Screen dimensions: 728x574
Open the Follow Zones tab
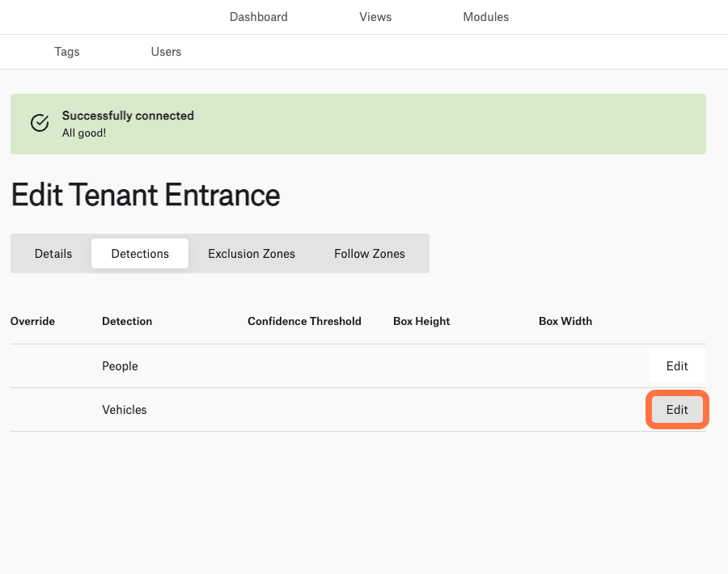tap(370, 254)
